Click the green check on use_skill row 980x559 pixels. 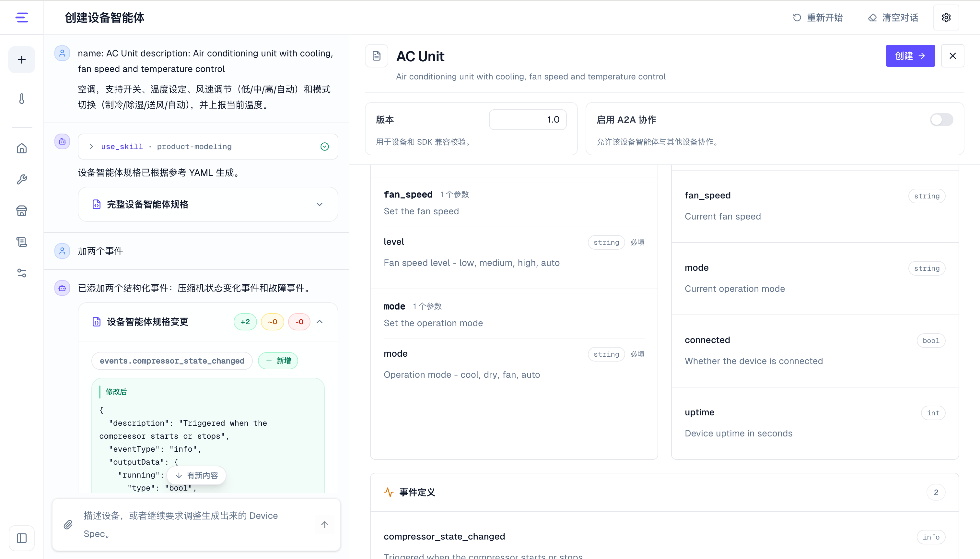[325, 146]
